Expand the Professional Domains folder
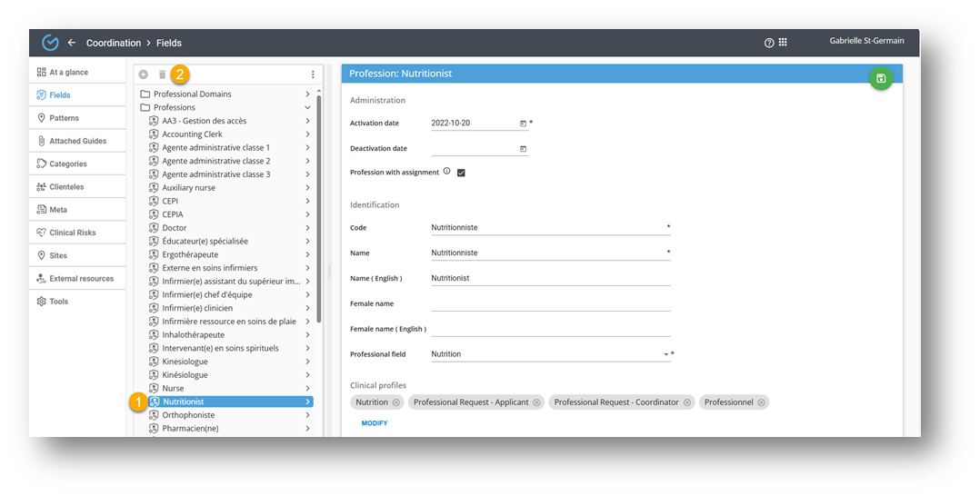 coord(308,94)
